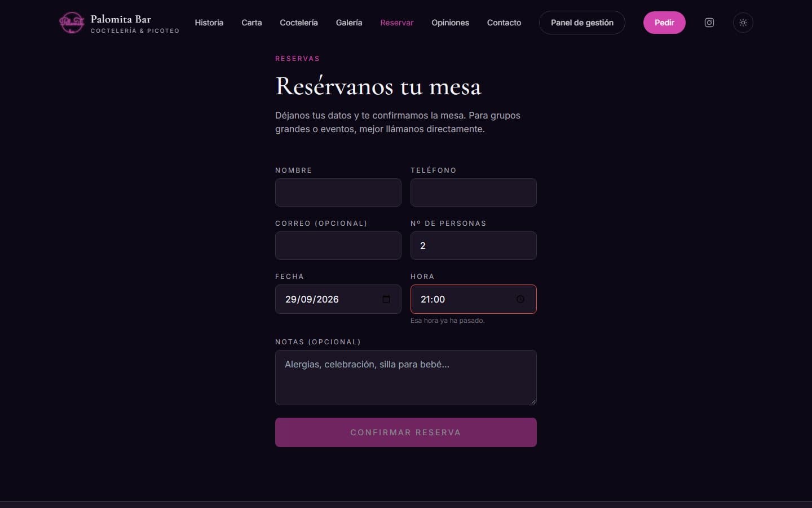The width and height of the screenshot is (812, 508).
Task: Click the Palomita Bar brand name
Action: (x=121, y=19)
